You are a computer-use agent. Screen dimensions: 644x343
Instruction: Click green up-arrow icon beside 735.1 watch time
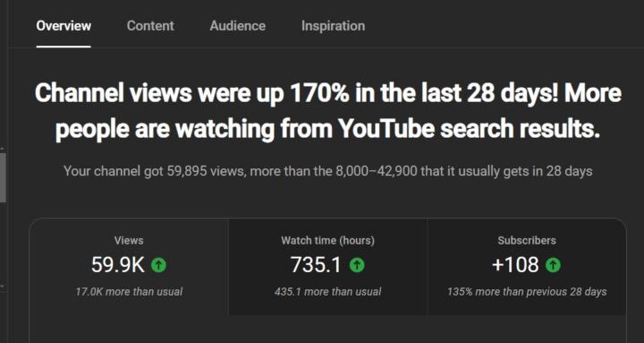(x=357, y=265)
